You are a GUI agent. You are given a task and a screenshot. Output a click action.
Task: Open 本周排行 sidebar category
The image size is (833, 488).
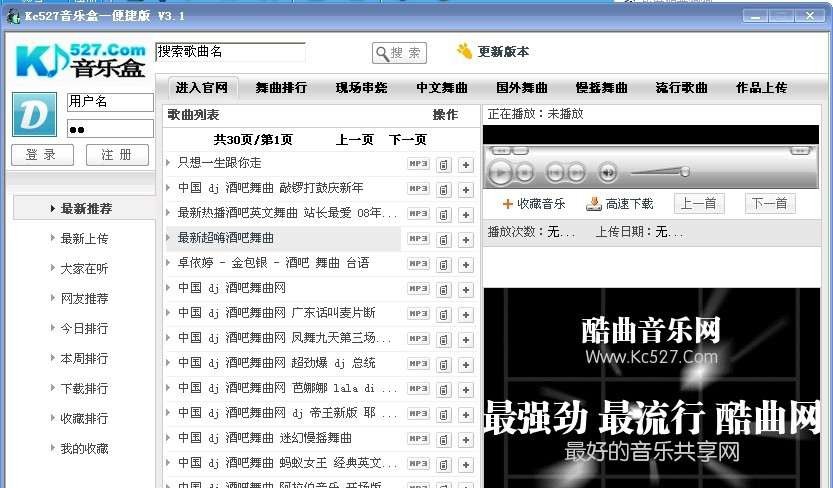84,358
